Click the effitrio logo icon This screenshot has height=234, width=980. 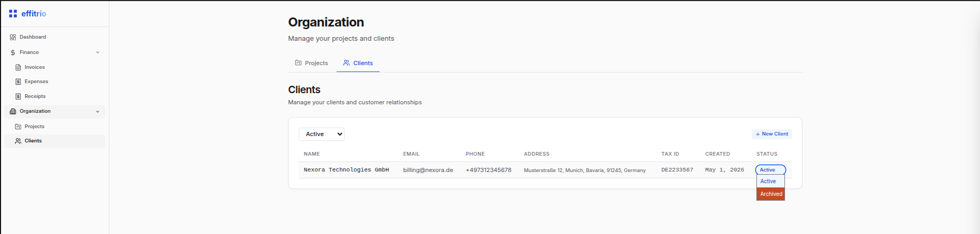pyautogui.click(x=13, y=14)
